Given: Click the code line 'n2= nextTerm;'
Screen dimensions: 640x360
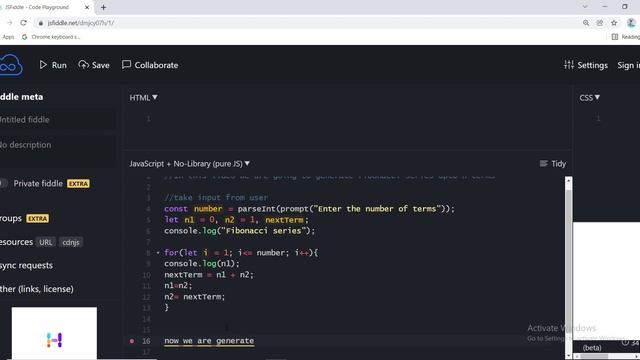Looking at the screenshot, I should [x=194, y=297].
